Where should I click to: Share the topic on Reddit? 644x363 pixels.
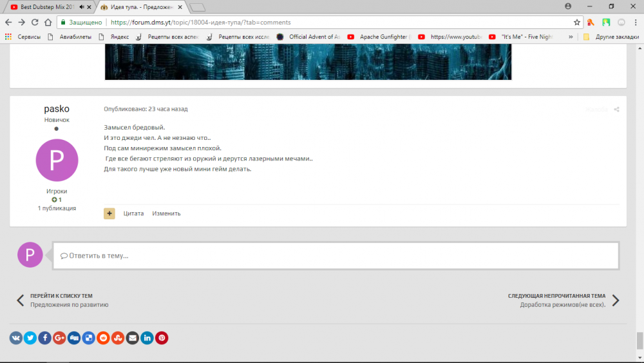click(x=103, y=337)
